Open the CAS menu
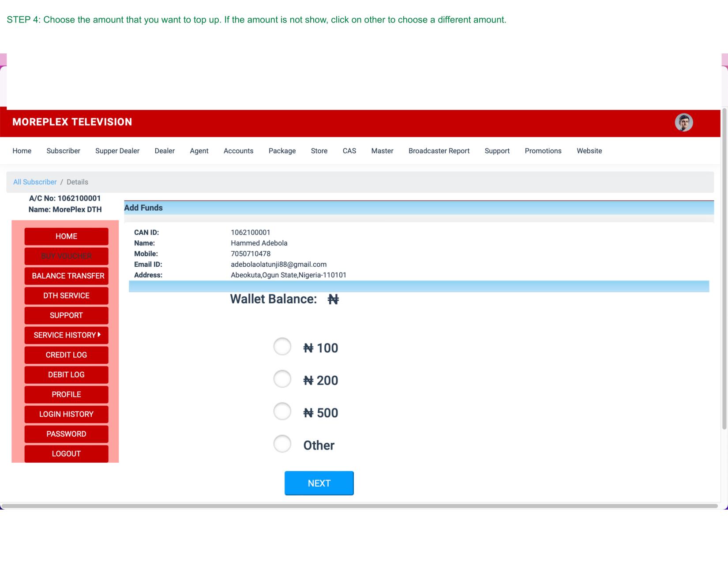The height and width of the screenshot is (563, 728). coord(349,151)
